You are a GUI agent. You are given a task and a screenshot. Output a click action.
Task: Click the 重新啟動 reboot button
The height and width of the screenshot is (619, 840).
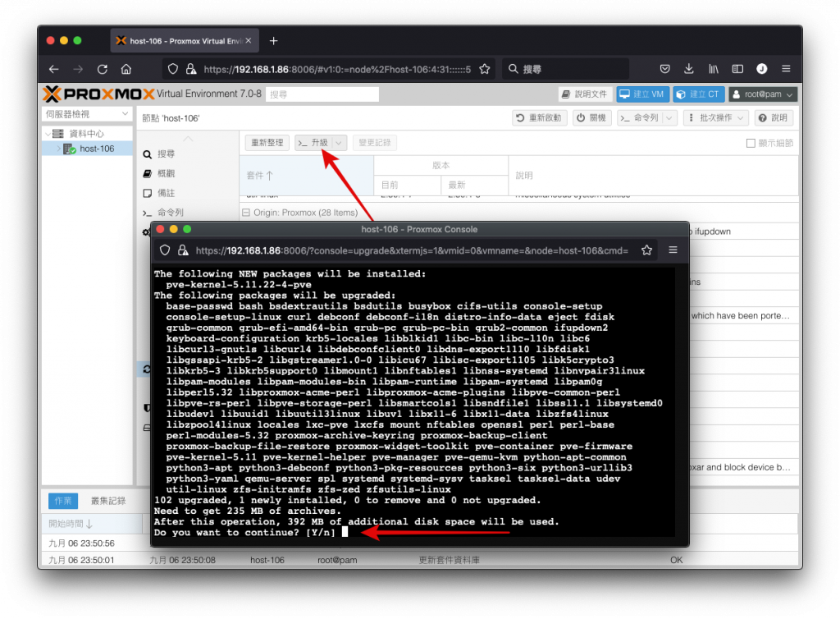[539, 118]
